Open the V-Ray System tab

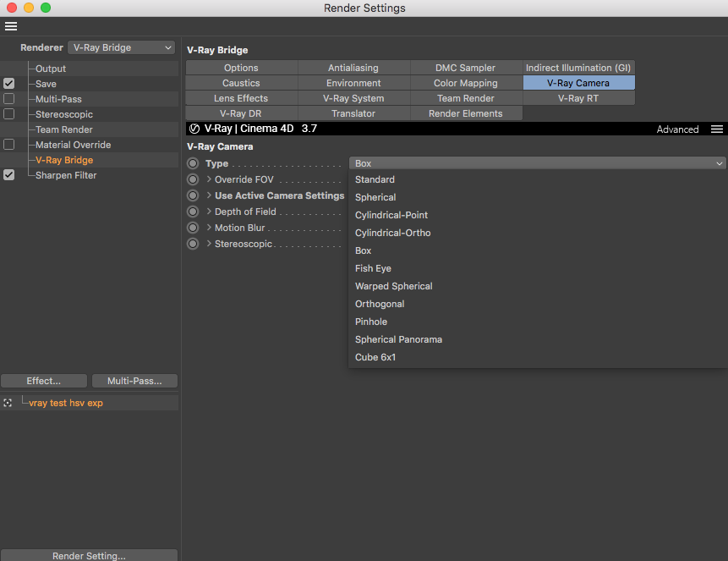[353, 98]
